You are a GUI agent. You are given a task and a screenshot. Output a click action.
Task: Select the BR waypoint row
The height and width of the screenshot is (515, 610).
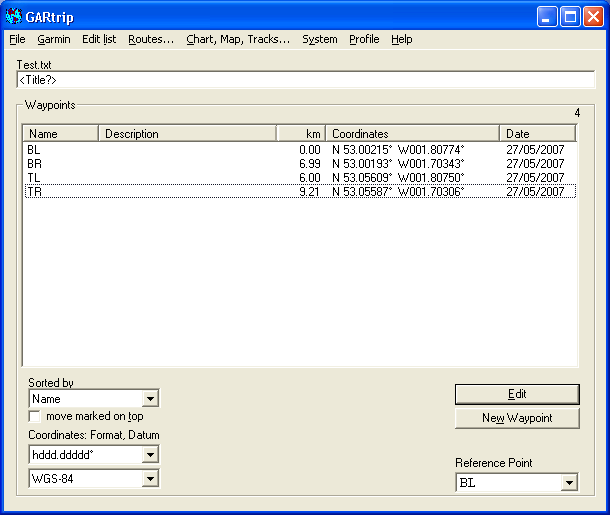click(300, 164)
